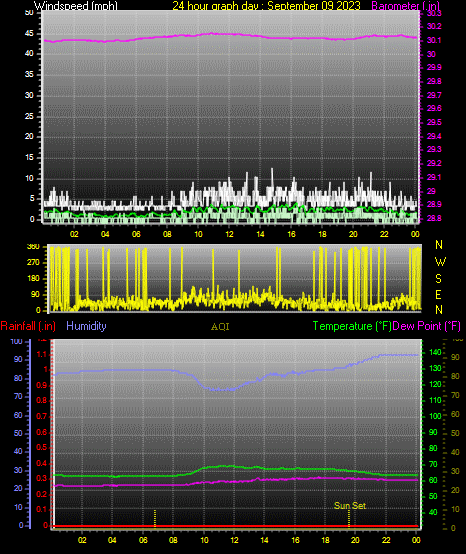Viewport: 466px width, 554px height.
Task: Click rainfall axis value 0.5
Action: click(x=42, y=447)
